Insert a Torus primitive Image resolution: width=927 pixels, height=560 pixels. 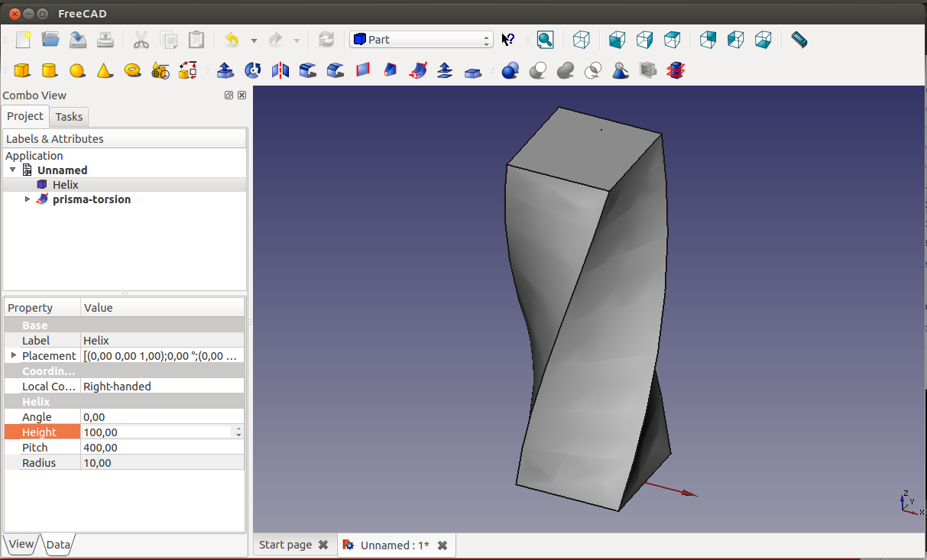click(x=132, y=71)
